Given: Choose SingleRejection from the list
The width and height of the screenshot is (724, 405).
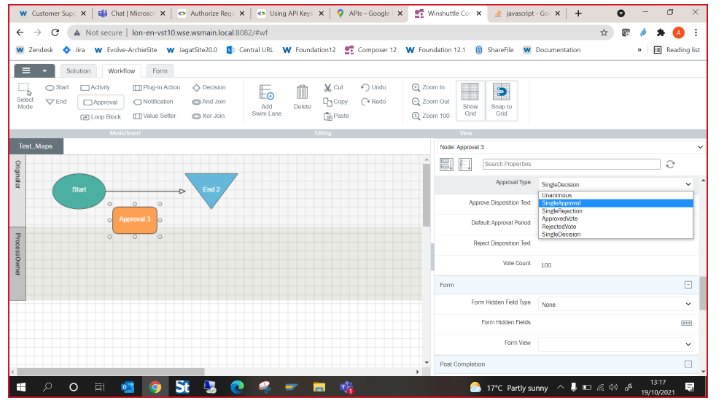Looking at the screenshot, I should click(x=562, y=211).
